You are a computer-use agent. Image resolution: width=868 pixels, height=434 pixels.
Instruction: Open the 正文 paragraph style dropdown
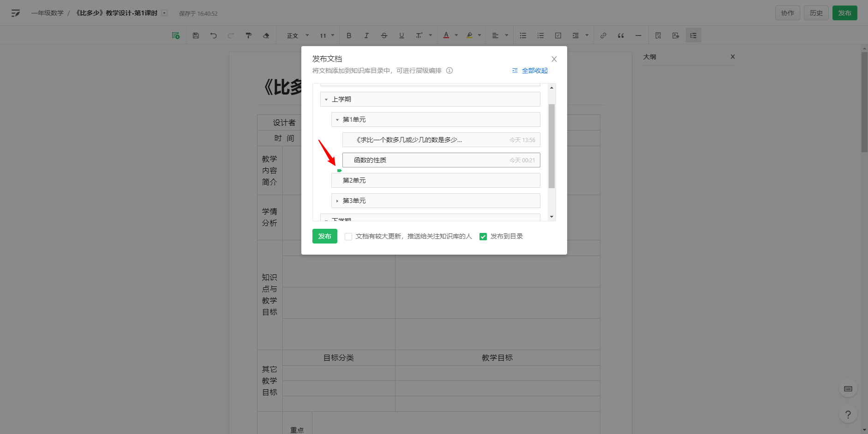[298, 36]
